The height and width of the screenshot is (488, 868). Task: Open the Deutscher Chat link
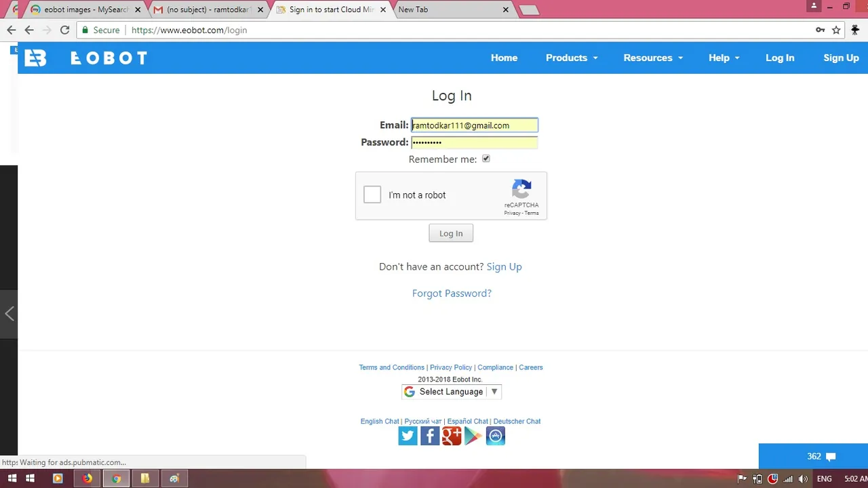(517, 421)
